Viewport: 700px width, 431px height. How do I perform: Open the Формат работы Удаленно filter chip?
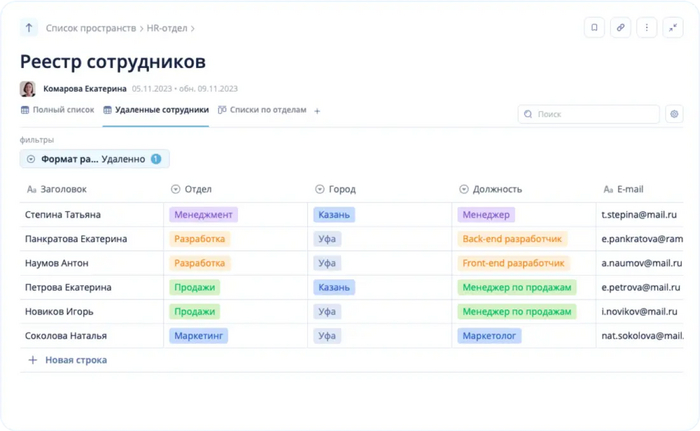click(x=94, y=159)
